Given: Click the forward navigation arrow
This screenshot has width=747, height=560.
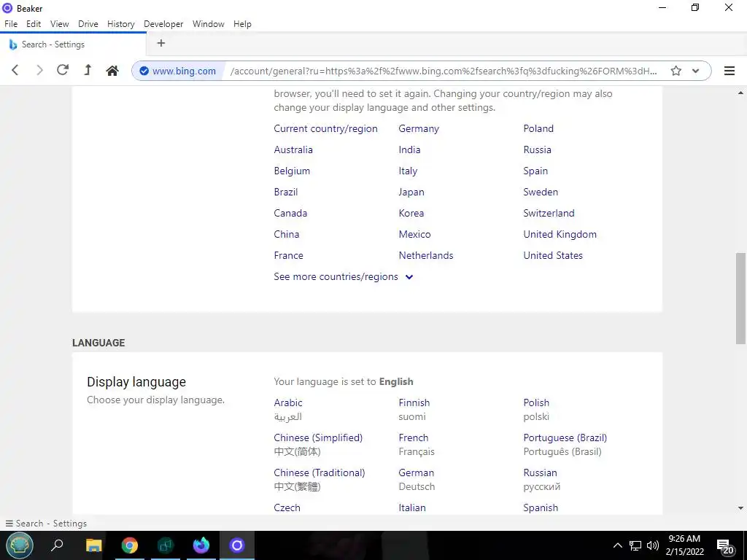Looking at the screenshot, I should click(39, 71).
